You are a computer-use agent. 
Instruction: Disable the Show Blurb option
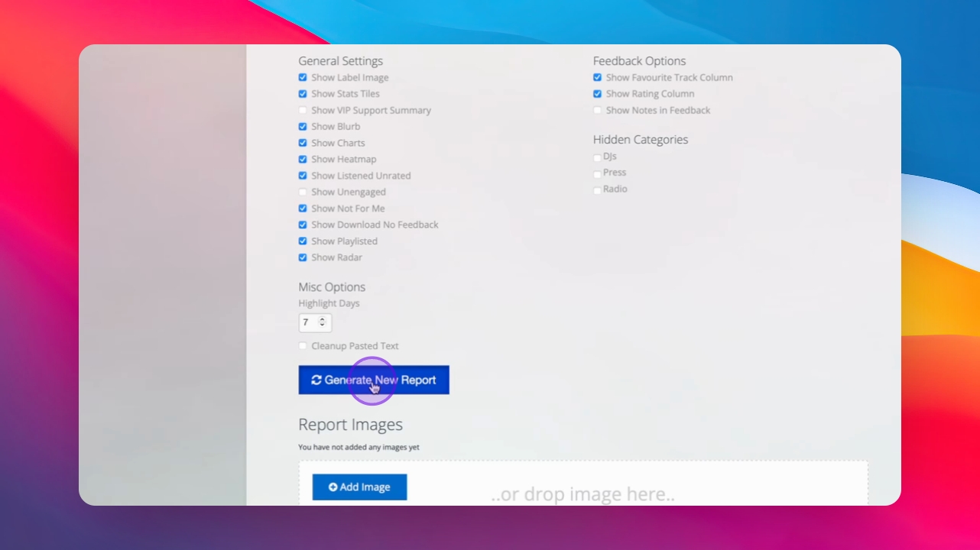(303, 127)
